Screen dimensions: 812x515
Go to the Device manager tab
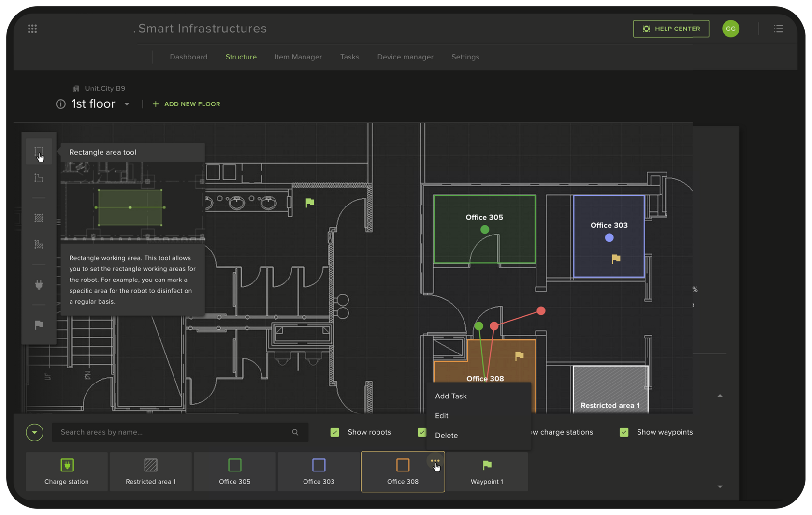(x=405, y=57)
